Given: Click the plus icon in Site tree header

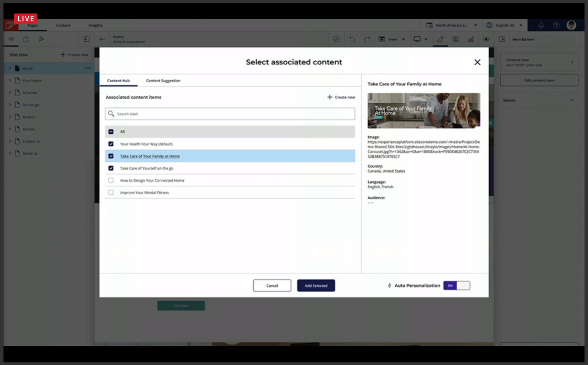Looking at the screenshot, I should [63, 55].
